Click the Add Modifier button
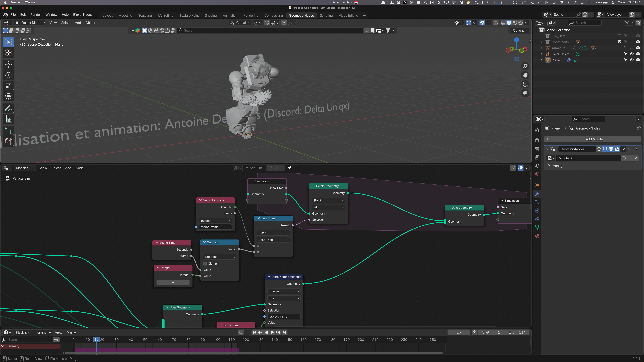Viewport: 644px width, 362px height. coord(592,139)
